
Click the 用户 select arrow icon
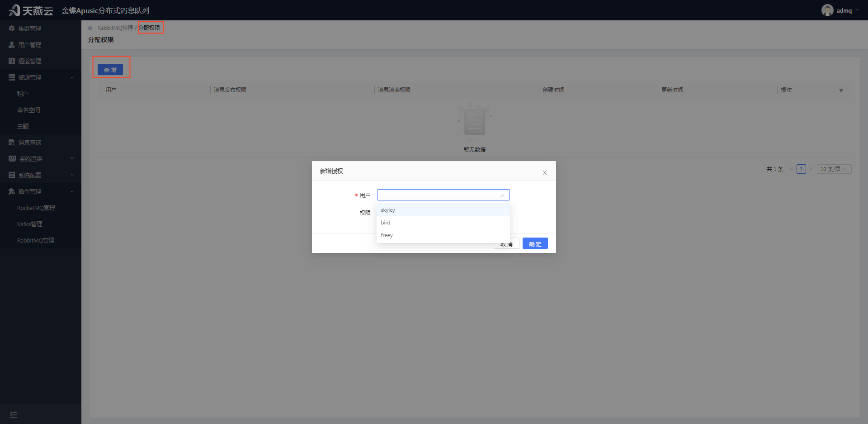502,195
